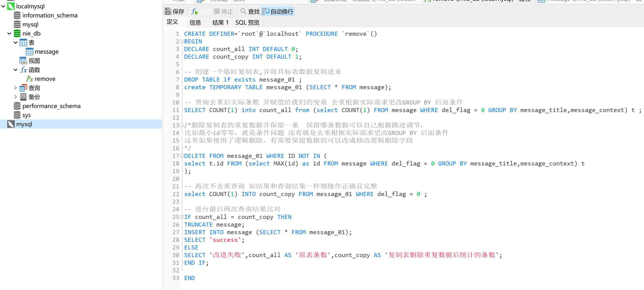Switch to the 结果 1 tab
The image size is (644, 290).
pos(220,22)
